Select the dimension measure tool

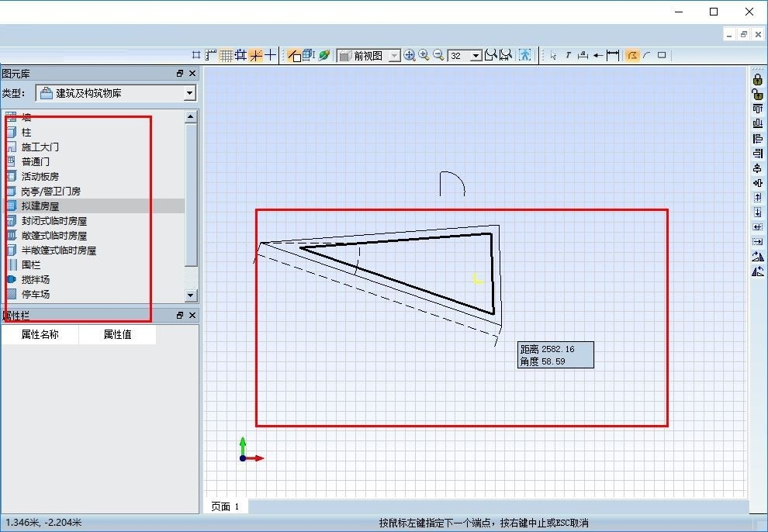coord(613,55)
